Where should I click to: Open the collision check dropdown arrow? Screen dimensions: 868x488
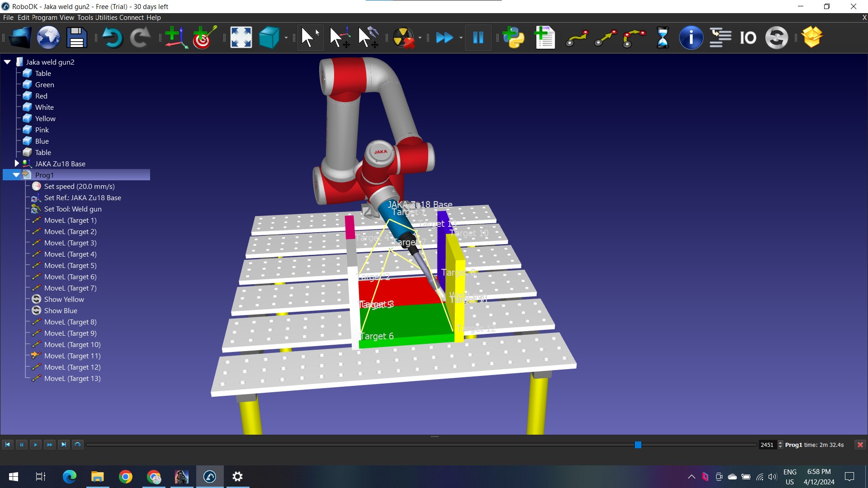tap(420, 38)
